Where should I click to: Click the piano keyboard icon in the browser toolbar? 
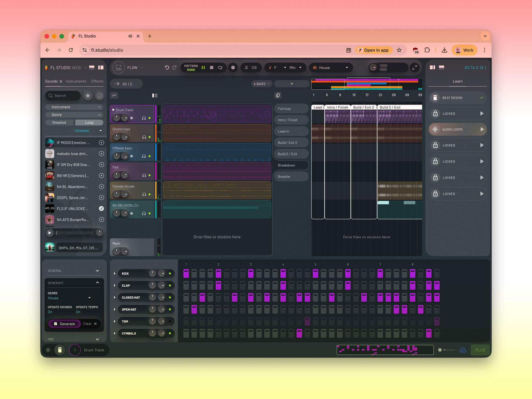pos(348,50)
